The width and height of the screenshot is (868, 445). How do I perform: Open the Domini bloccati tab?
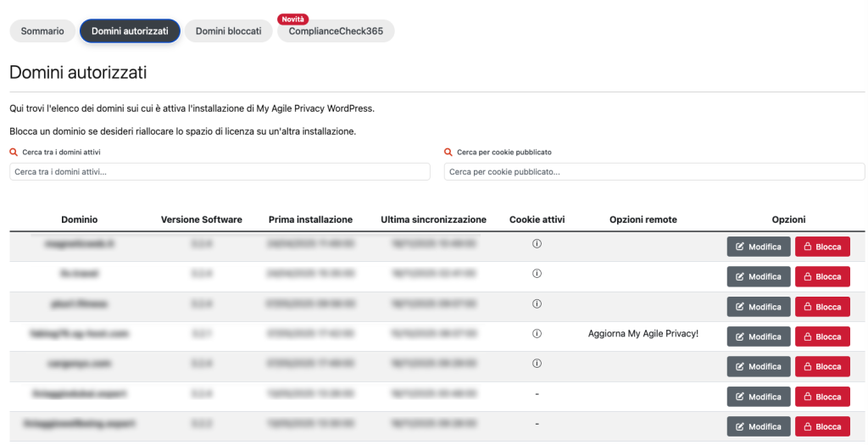(x=228, y=31)
